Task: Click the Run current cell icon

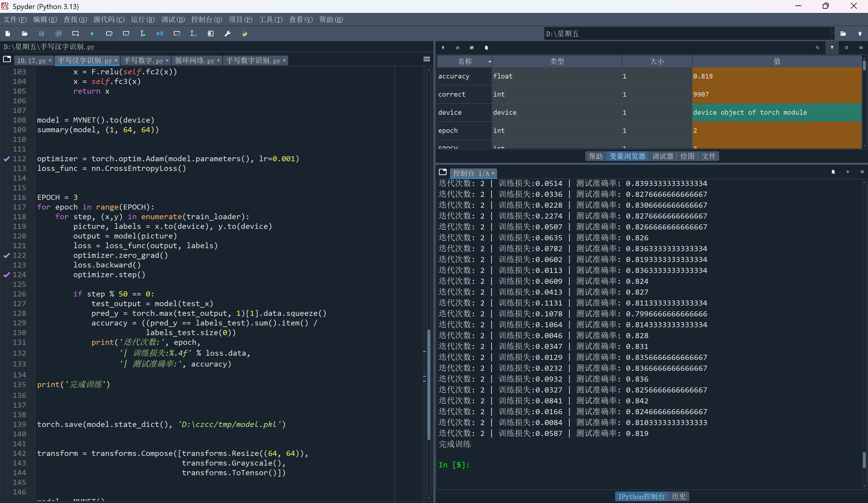Action: point(109,34)
